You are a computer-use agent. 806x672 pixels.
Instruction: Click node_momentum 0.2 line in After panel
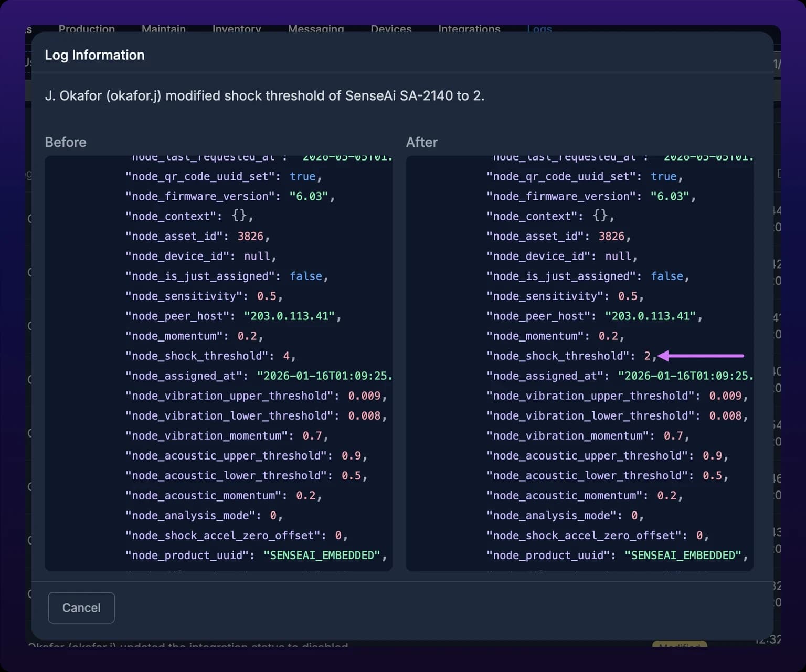(x=555, y=336)
